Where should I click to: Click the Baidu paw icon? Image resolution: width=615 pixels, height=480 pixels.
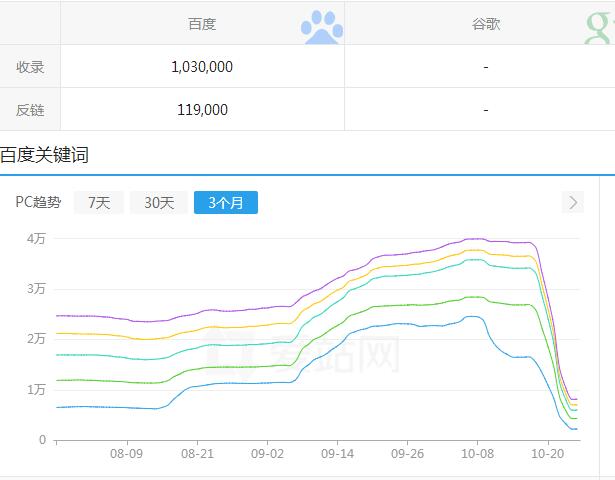(x=321, y=27)
